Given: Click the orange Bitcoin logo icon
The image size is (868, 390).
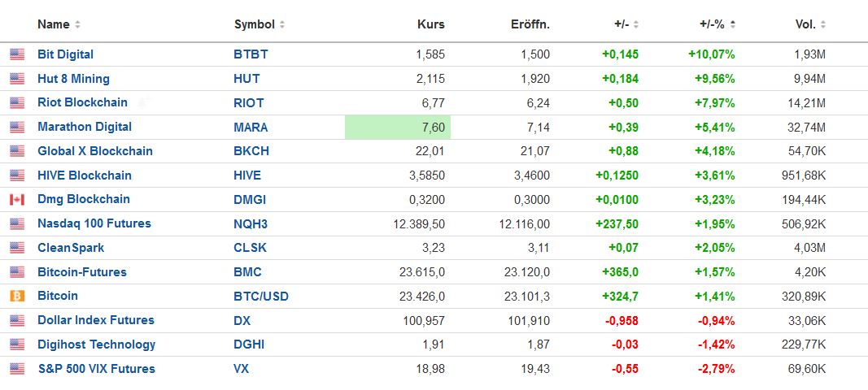Looking at the screenshot, I should pos(17,296).
